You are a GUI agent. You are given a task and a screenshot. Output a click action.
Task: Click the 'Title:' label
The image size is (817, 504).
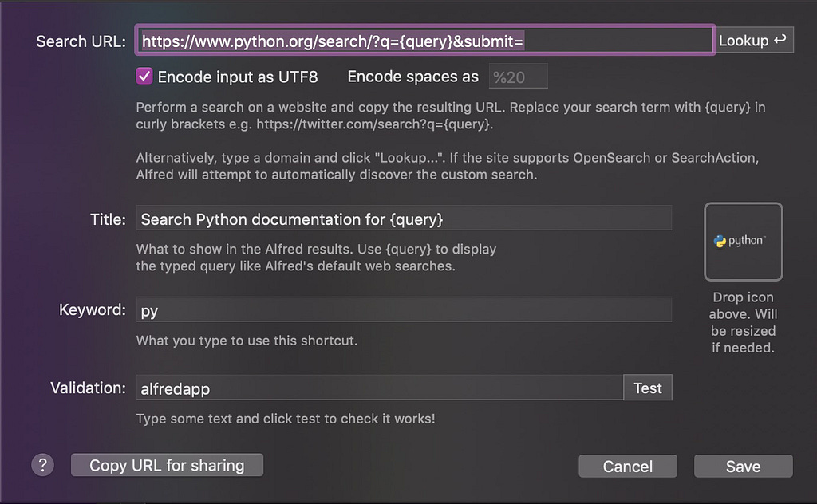tap(108, 219)
